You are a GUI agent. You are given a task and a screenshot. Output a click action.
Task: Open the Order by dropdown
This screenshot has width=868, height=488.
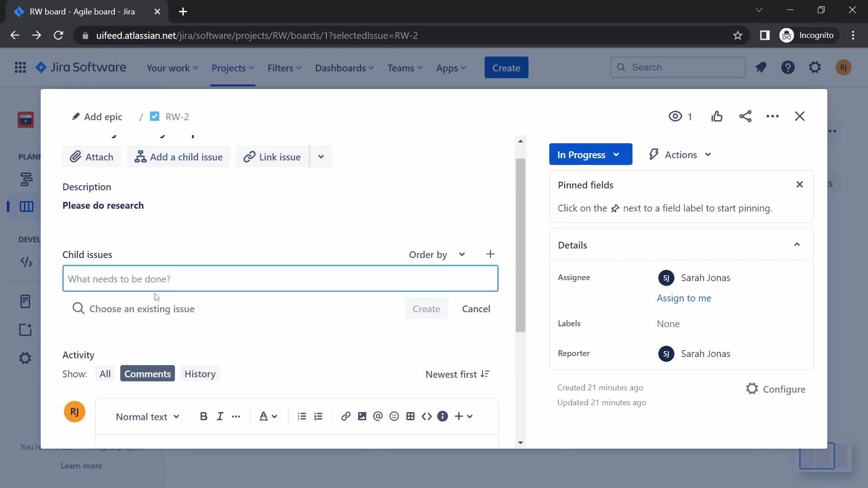pos(437,254)
